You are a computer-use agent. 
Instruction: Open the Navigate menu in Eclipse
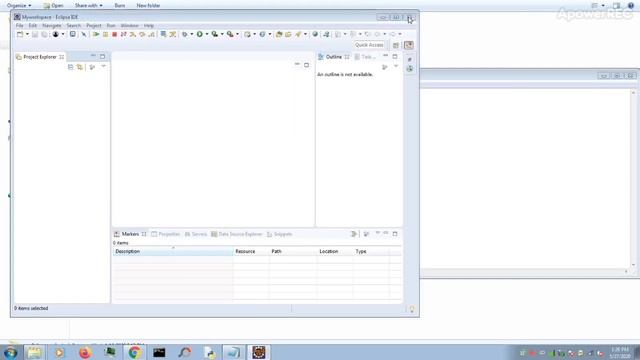(x=51, y=25)
